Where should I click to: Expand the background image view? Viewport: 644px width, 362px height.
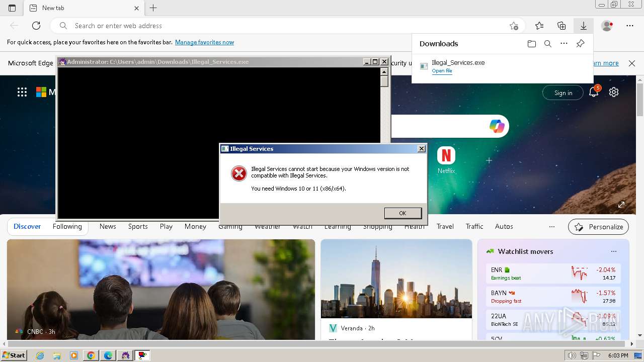[x=621, y=205]
